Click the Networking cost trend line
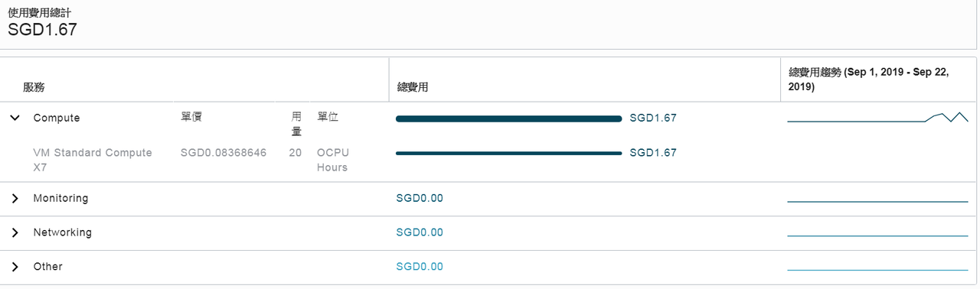The image size is (980, 289). [877, 235]
